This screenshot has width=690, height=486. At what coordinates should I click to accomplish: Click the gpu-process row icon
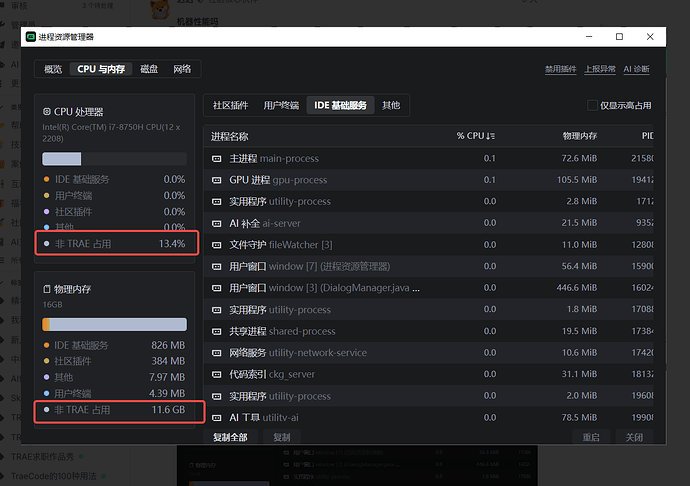(217, 180)
